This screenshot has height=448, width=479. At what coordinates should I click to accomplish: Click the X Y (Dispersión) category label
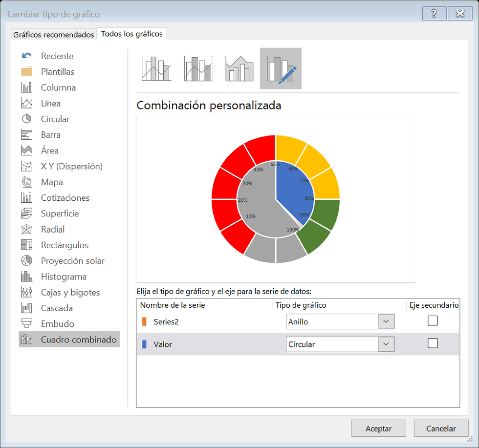(72, 167)
